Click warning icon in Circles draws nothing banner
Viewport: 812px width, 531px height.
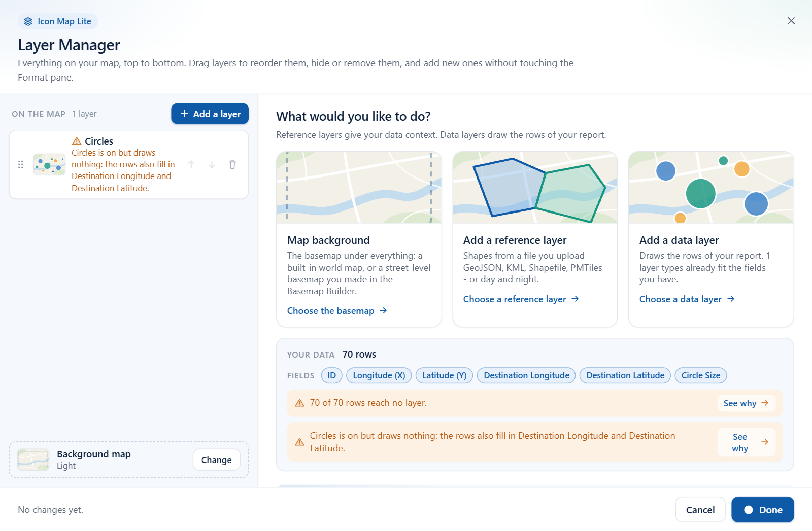pos(299,442)
